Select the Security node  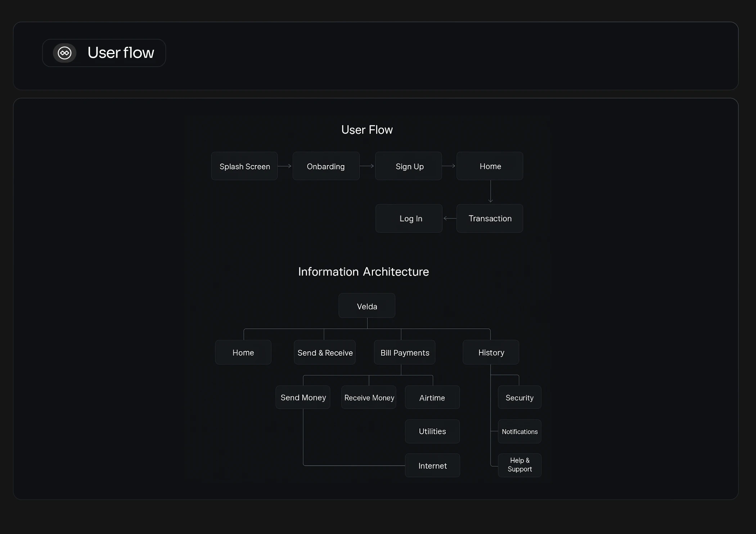519,397
